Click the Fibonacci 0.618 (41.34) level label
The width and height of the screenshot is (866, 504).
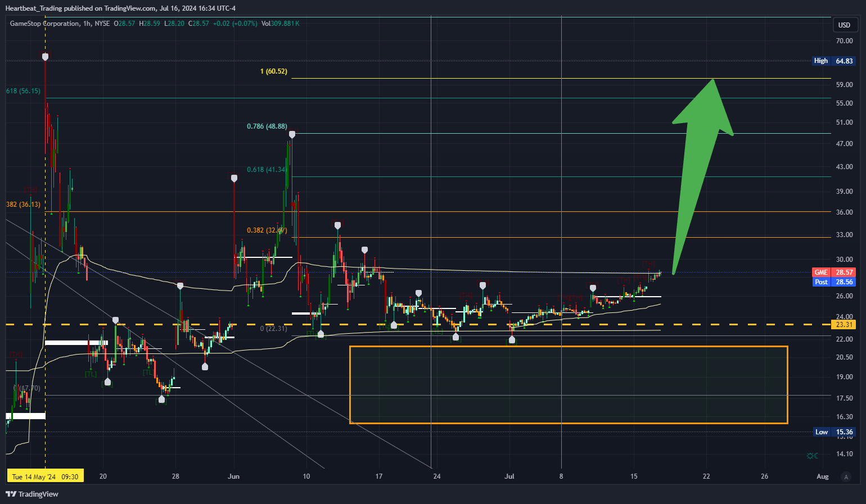(x=267, y=170)
